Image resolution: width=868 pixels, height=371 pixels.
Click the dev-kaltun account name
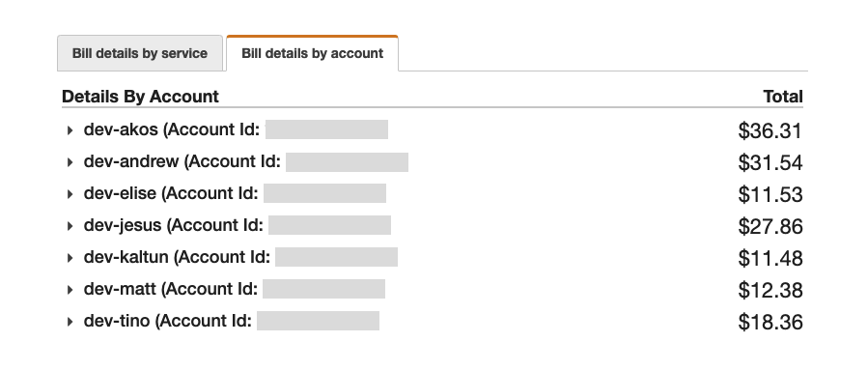[x=126, y=257]
